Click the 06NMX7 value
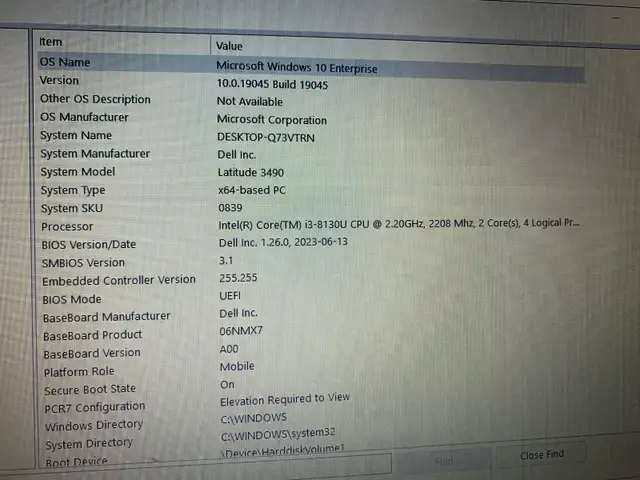 241,331
